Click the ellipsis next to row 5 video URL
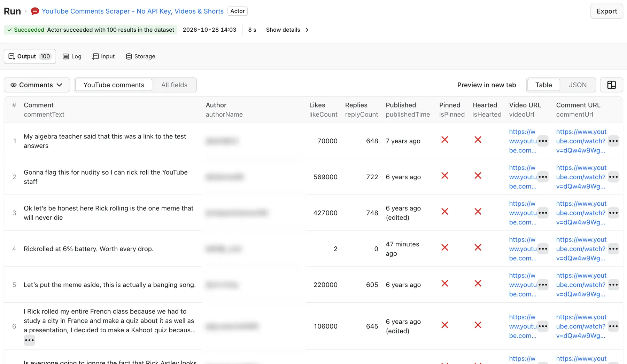Screen dimensions: 627x364 pos(543,285)
